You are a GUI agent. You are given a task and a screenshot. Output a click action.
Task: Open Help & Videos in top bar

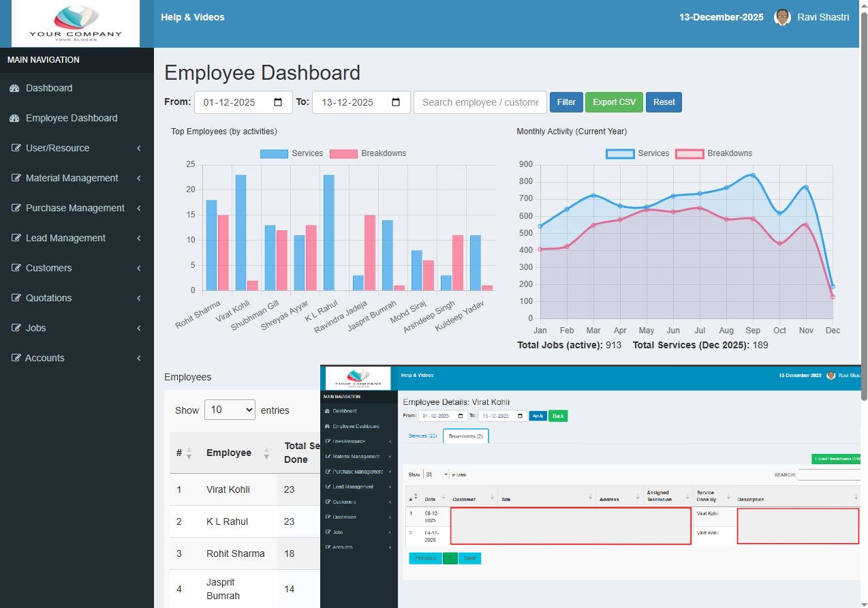192,17
